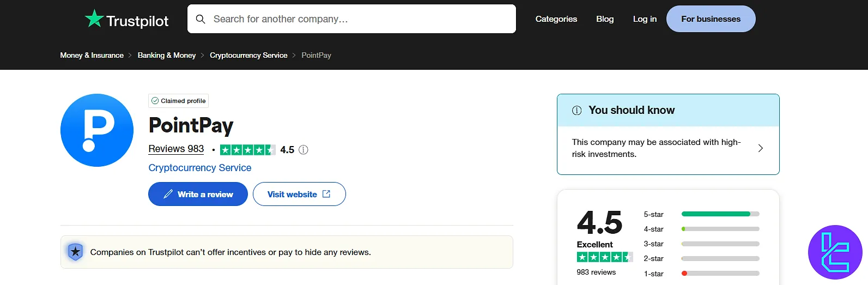
Task: Click the info icon in You should know
Action: pyautogui.click(x=576, y=111)
